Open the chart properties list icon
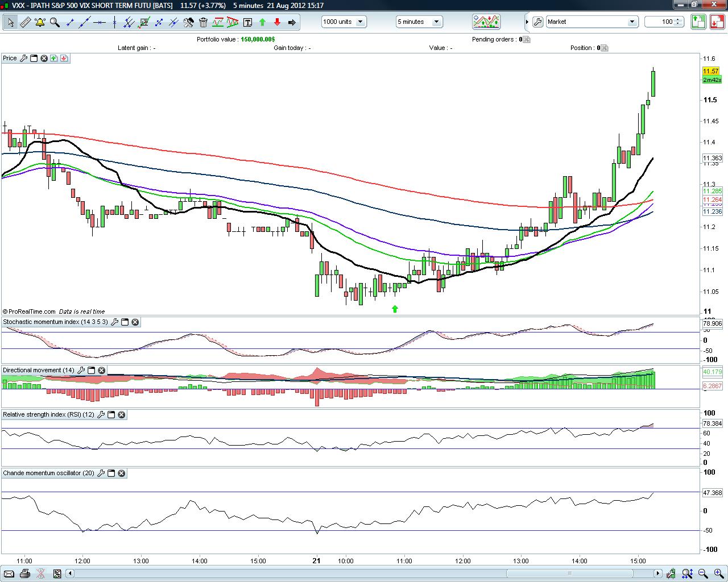Image resolution: width=728 pixels, height=582 pixels. click(56, 573)
